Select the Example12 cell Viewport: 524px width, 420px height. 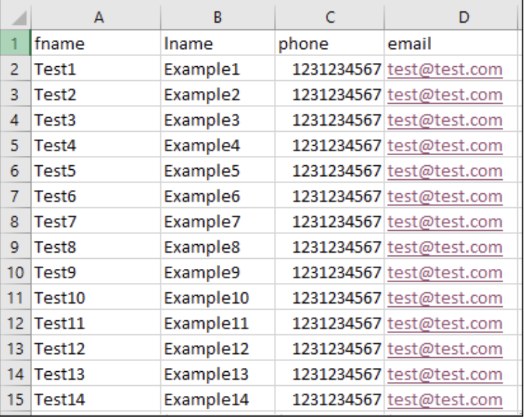[218, 348]
